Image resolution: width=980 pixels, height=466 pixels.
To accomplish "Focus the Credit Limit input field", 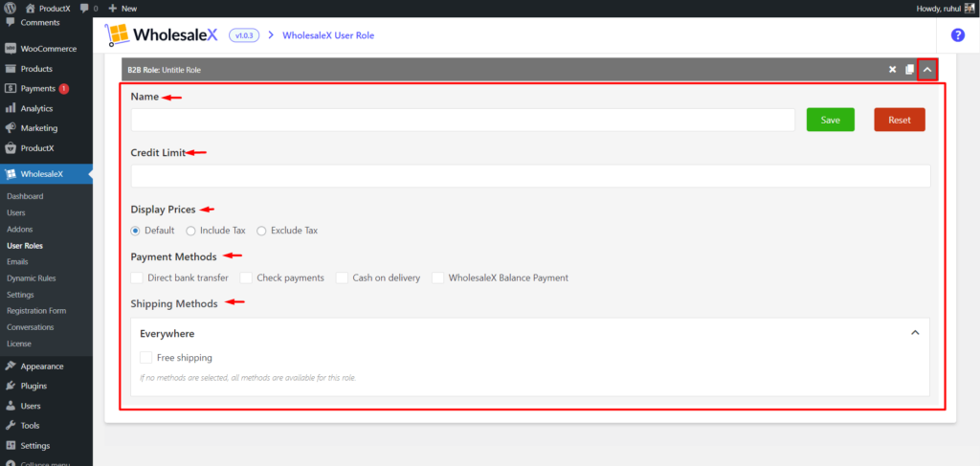I will pyautogui.click(x=530, y=176).
